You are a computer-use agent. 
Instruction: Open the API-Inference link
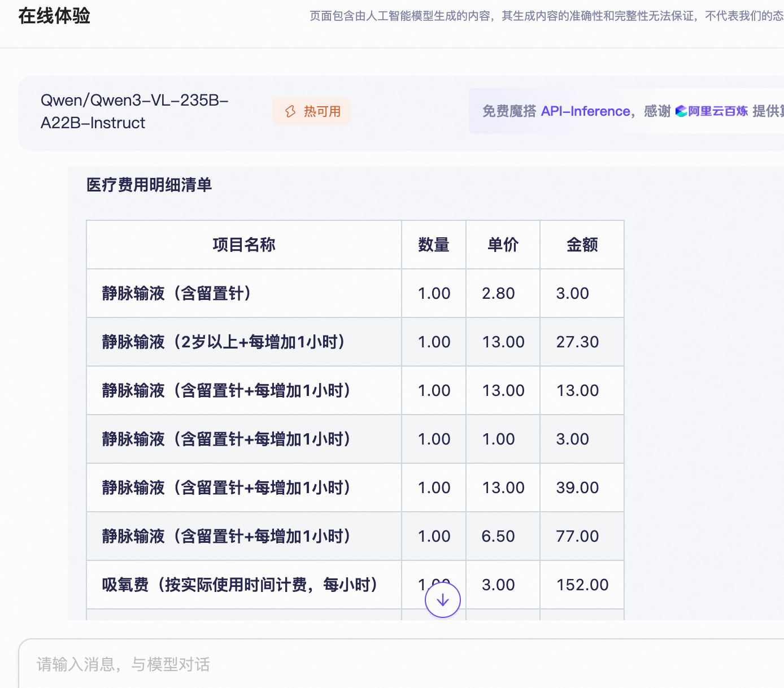pos(585,111)
